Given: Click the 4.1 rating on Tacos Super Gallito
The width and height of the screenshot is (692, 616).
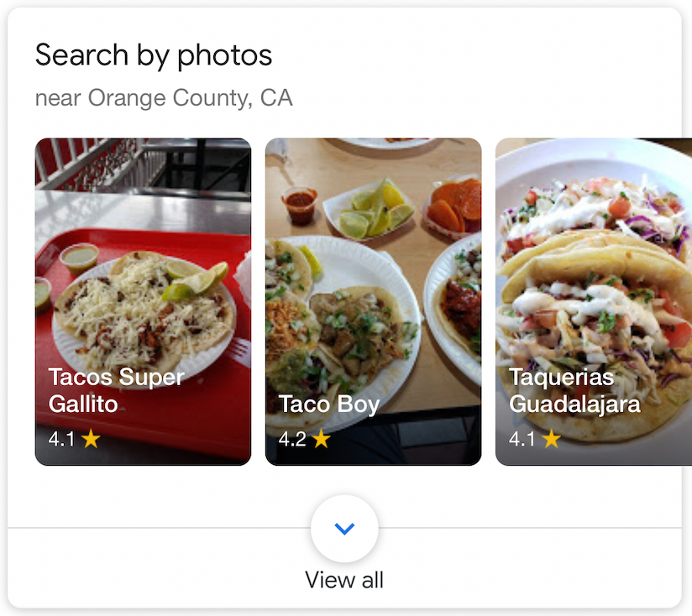Looking at the screenshot, I should click(62, 439).
